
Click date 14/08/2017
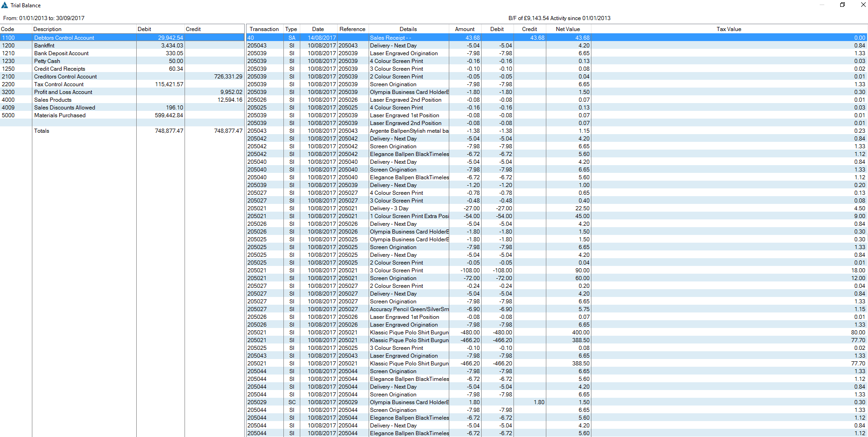(x=322, y=38)
